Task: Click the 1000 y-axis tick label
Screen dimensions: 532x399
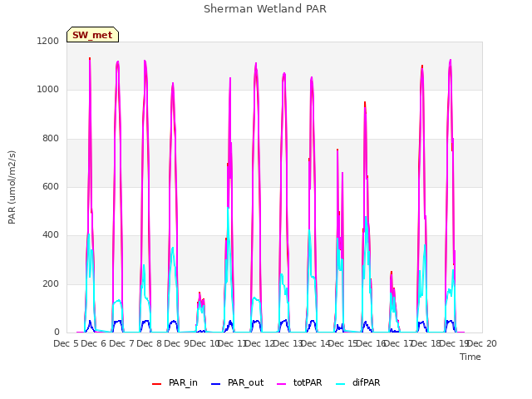Action: pos(48,90)
